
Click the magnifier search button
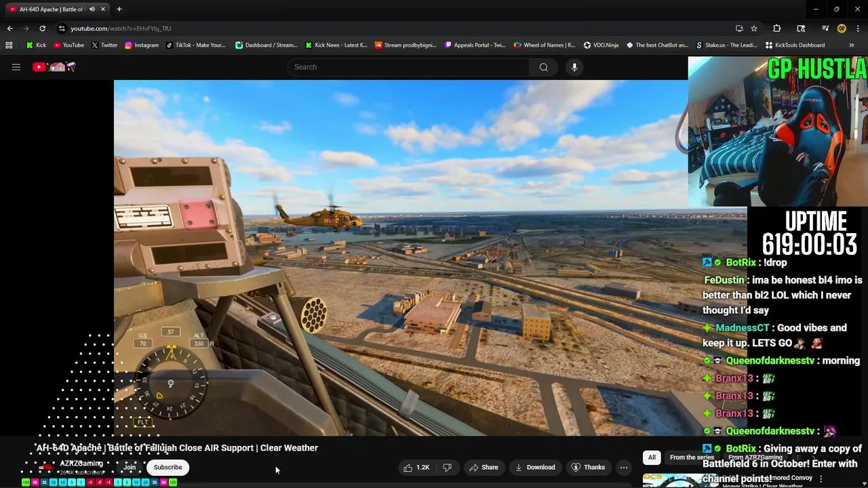point(544,67)
